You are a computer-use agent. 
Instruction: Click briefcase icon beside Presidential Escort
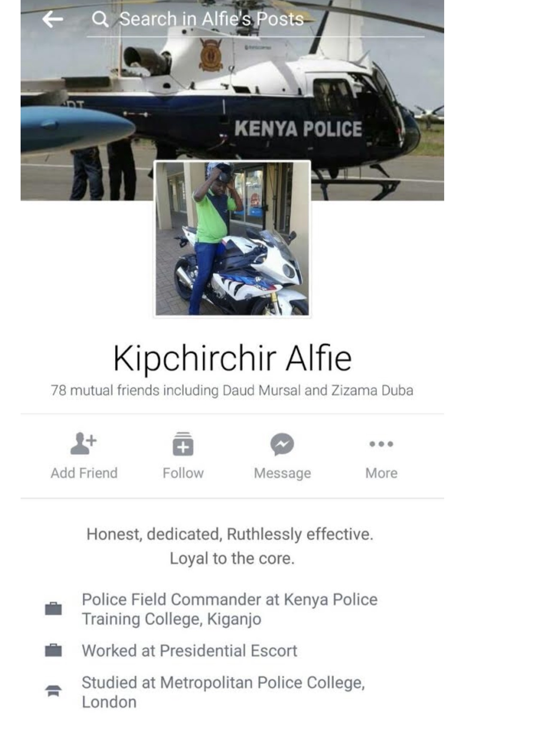coord(53,650)
